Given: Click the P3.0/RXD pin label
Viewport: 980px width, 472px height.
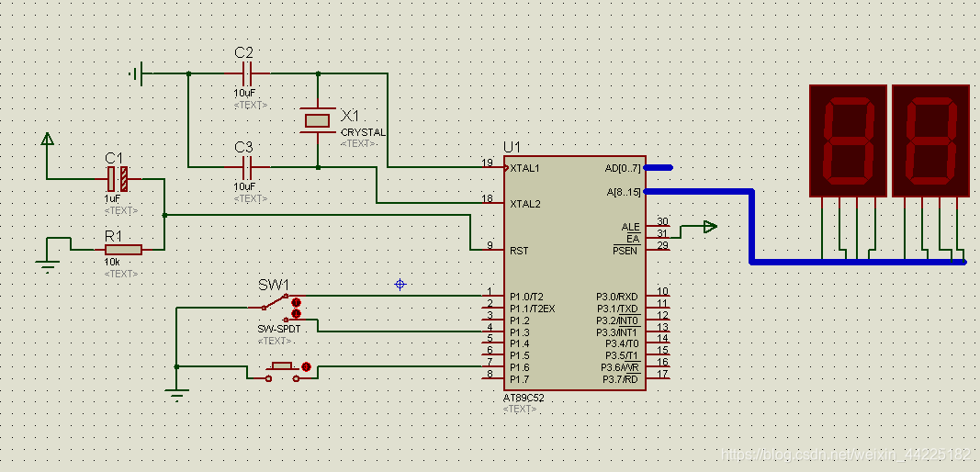Looking at the screenshot, I should point(617,297).
